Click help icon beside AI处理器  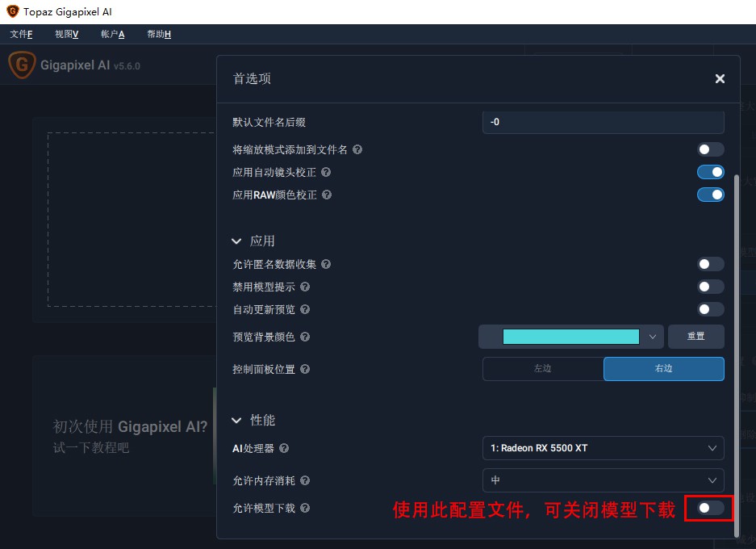point(284,448)
